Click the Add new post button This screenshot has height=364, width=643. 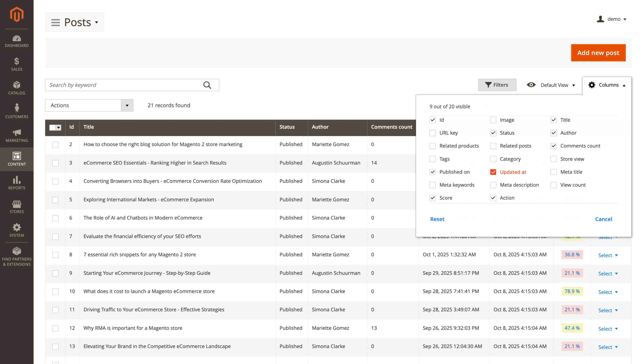pos(598,53)
